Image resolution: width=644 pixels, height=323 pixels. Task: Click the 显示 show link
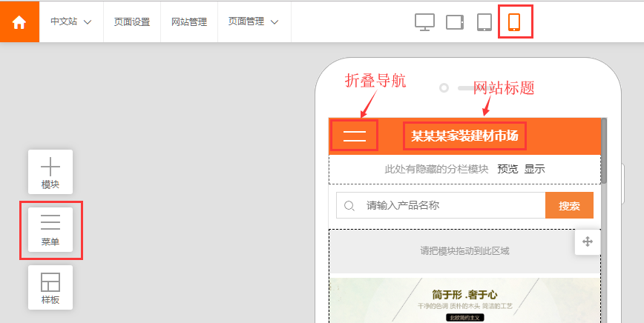tap(534, 169)
